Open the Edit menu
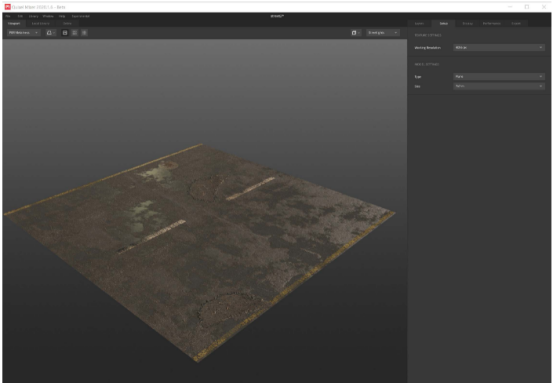This screenshot has width=554, height=384. pyautogui.click(x=20, y=16)
